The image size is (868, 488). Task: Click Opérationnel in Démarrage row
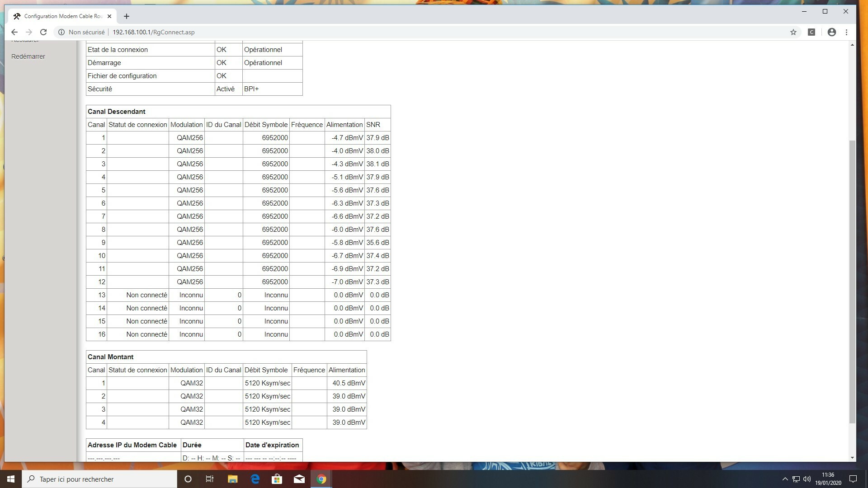[263, 63]
